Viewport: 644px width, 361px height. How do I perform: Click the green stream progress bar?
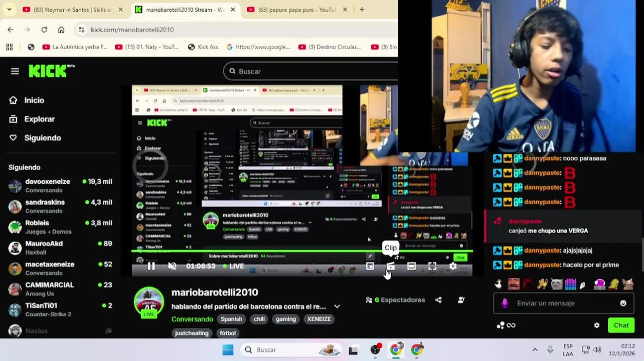302,251
